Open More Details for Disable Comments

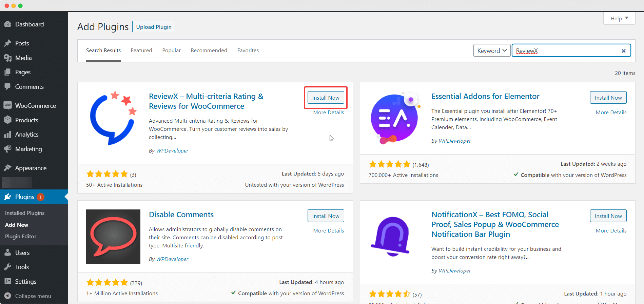tap(329, 231)
